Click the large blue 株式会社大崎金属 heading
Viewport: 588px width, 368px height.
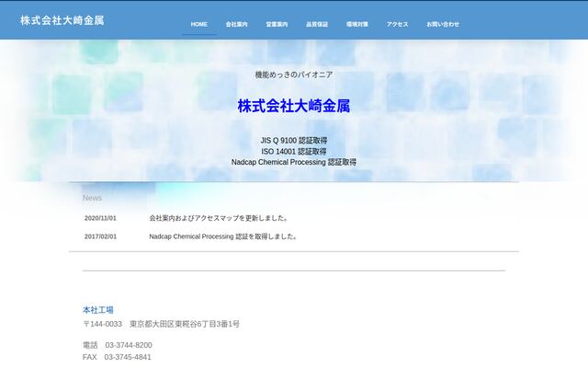[294, 106]
